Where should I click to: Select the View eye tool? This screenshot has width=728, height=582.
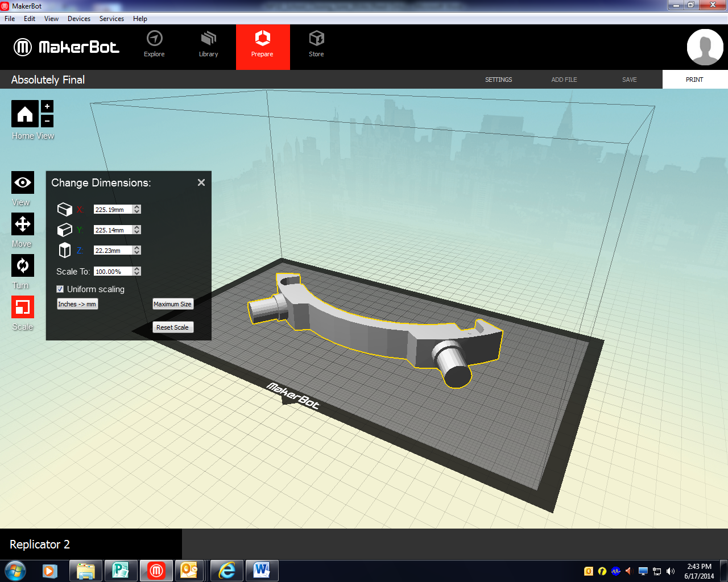tap(23, 182)
